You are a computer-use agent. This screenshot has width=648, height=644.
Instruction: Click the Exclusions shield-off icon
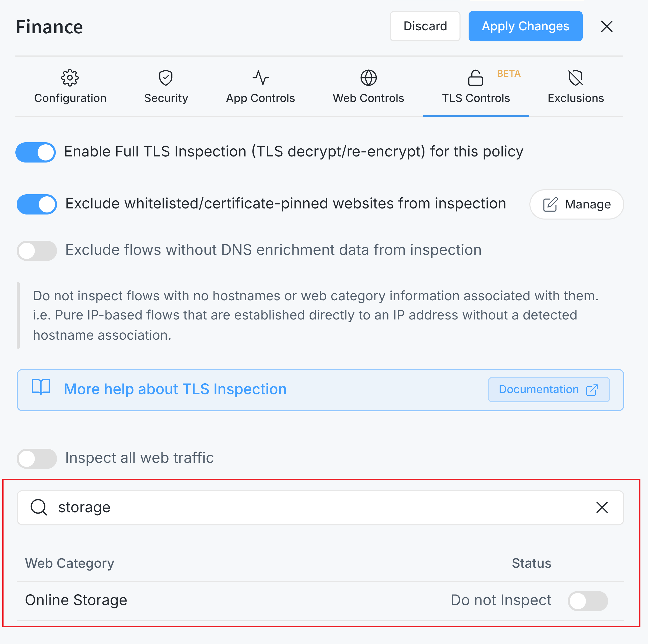click(x=576, y=78)
